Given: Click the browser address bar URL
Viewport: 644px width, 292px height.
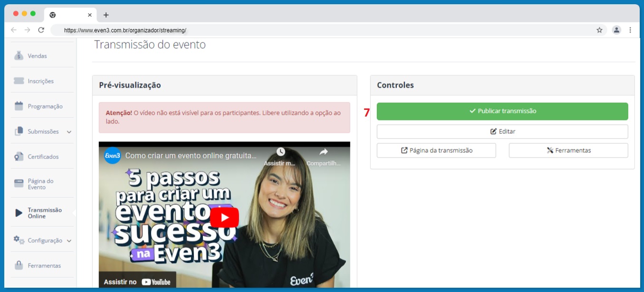Looking at the screenshot, I should point(125,30).
